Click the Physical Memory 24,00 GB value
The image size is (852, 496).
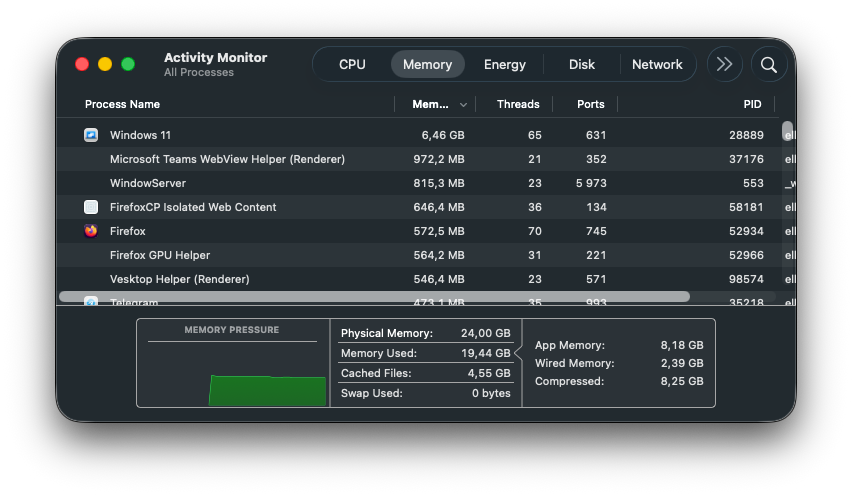point(486,333)
